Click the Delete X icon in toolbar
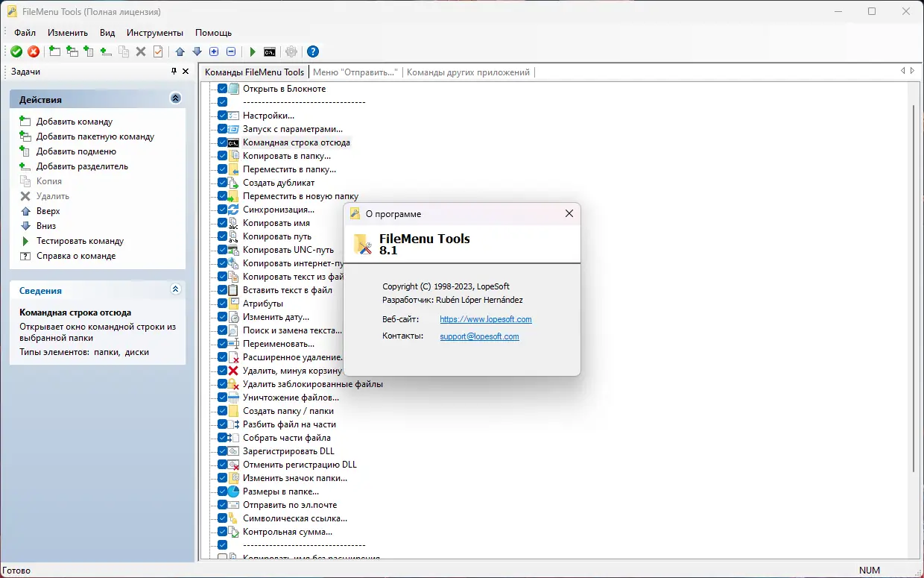The height and width of the screenshot is (578, 924). coord(141,51)
